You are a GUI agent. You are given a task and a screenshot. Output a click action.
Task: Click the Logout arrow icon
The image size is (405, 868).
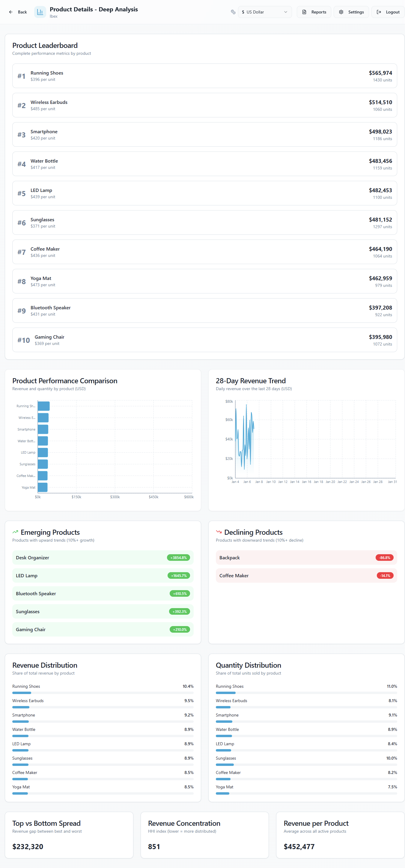[379, 12]
